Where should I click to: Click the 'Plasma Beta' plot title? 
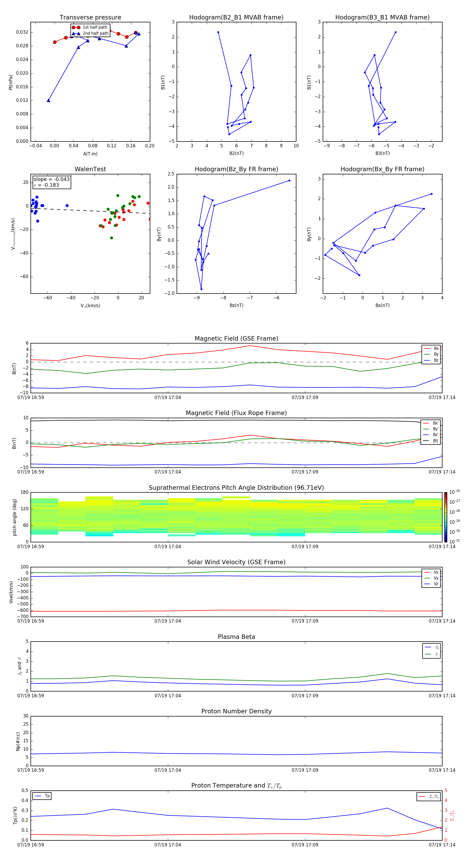click(236, 637)
